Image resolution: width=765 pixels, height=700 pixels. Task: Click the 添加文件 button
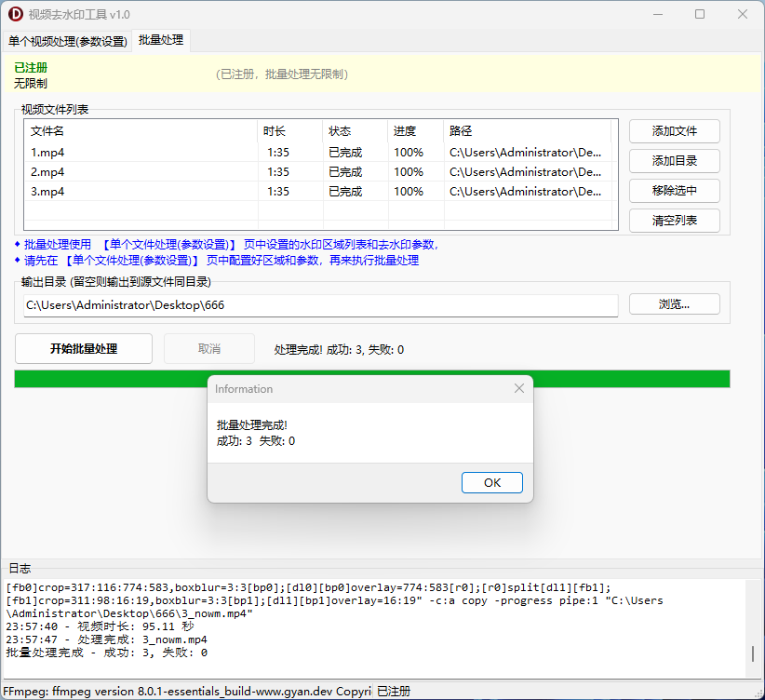click(674, 131)
